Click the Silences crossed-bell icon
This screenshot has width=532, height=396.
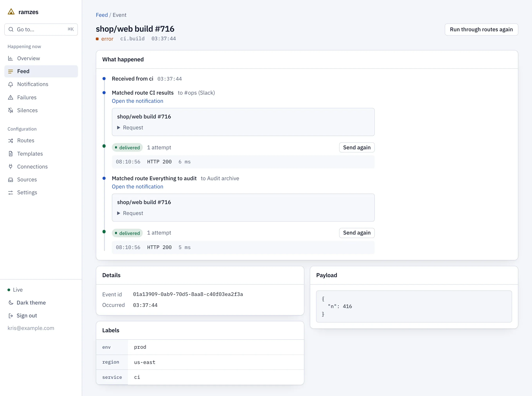11,110
